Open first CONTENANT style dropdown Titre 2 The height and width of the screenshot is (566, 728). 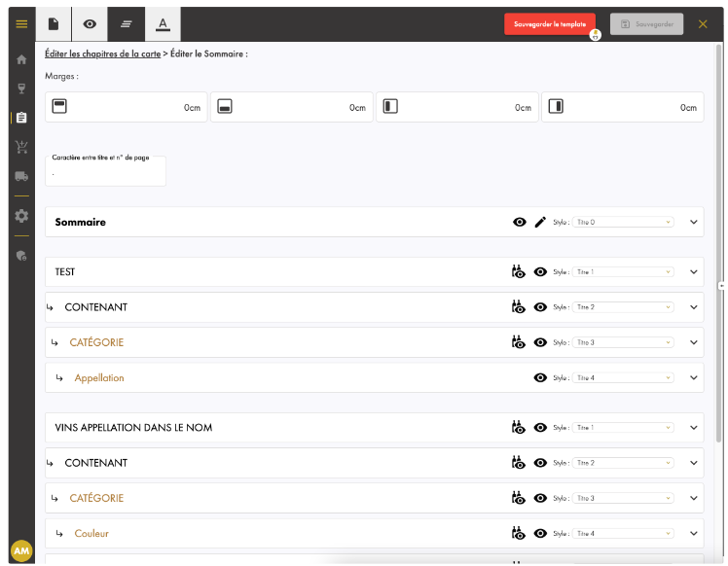point(623,307)
